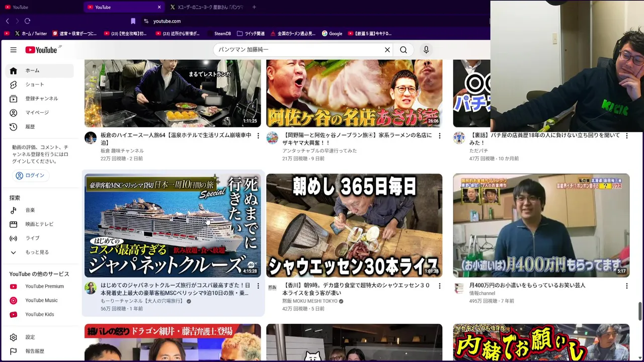Open 黙飯 MOKU MESHI TOKYO channel link
This screenshot has width=644, height=362.
(x=309, y=301)
